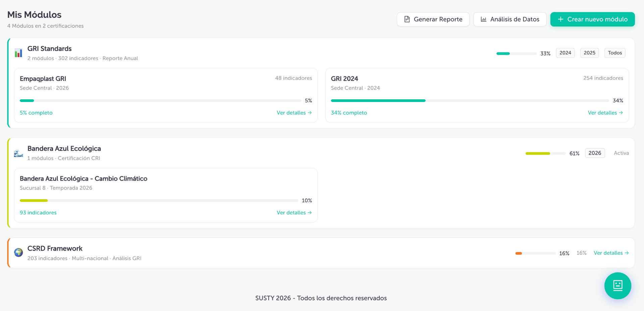Click 'Sucursal 8 · Temporada 2026' text
The image size is (644, 311).
56,188
